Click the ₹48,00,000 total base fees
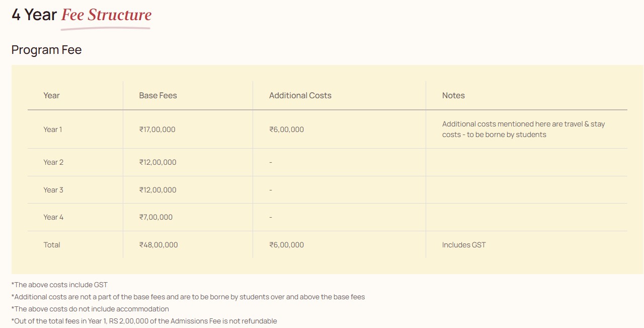The width and height of the screenshot is (644, 328). (x=158, y=245)
